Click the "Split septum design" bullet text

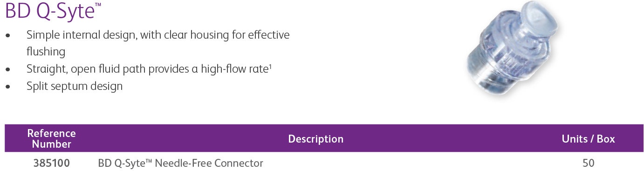[x=75, y=86]
